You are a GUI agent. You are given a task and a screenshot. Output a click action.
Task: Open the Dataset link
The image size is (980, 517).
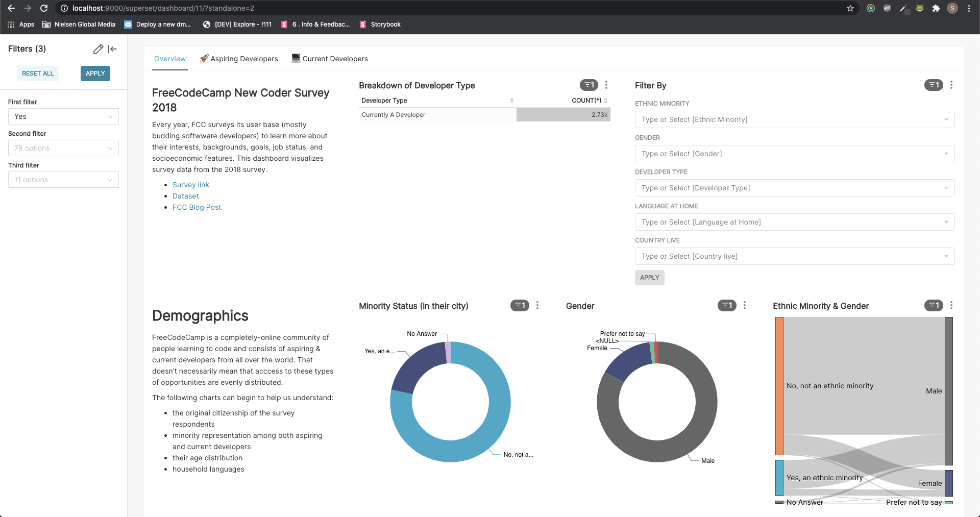(x=185, y=196)
